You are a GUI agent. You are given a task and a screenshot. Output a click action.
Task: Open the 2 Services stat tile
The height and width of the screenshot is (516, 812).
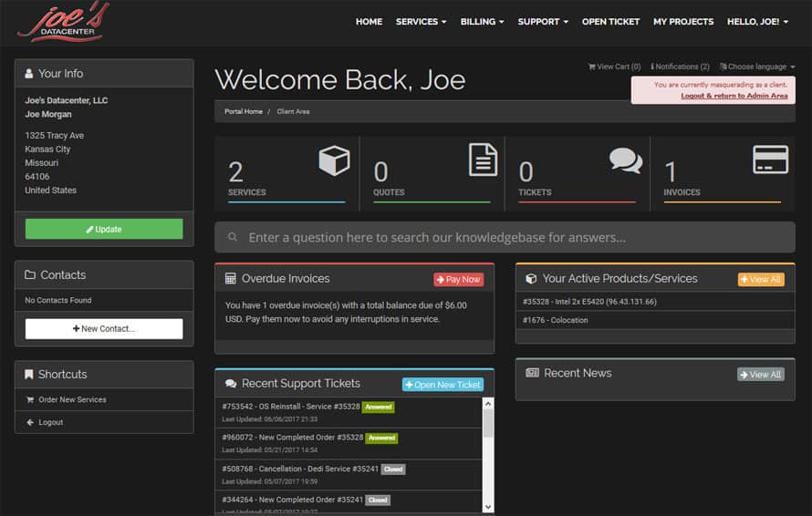[286, 174]
